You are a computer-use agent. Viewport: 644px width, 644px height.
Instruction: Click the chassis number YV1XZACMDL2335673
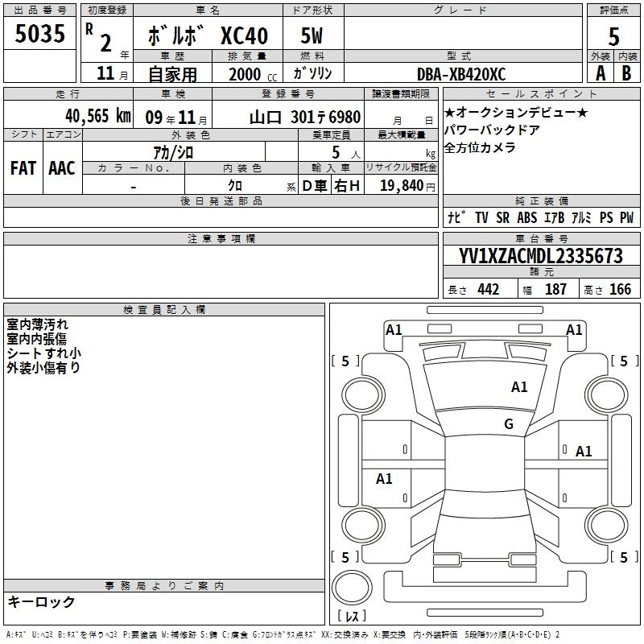[x=541, y=256]
